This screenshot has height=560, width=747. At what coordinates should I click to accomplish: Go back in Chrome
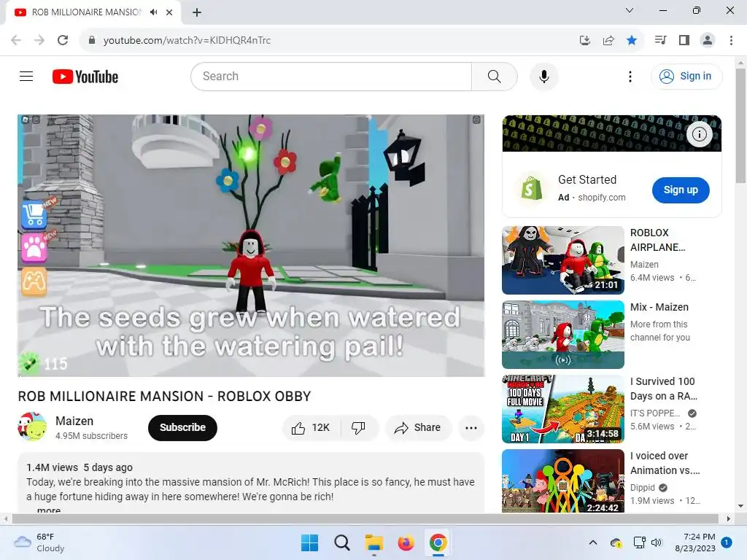pos(16,41)
